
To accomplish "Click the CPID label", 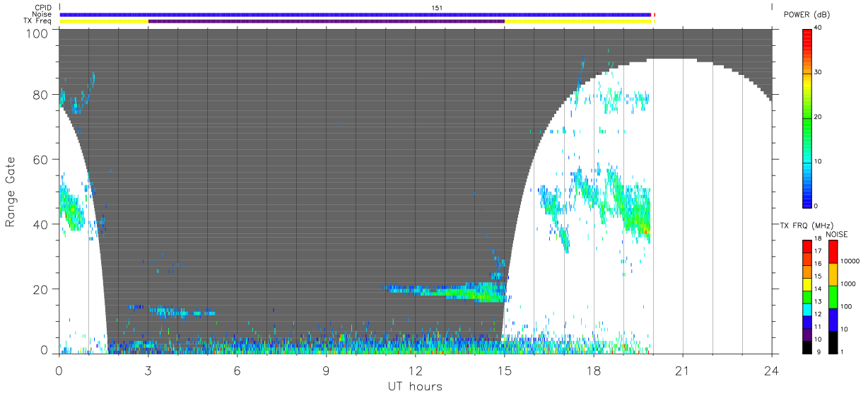I will pos(43,8).
